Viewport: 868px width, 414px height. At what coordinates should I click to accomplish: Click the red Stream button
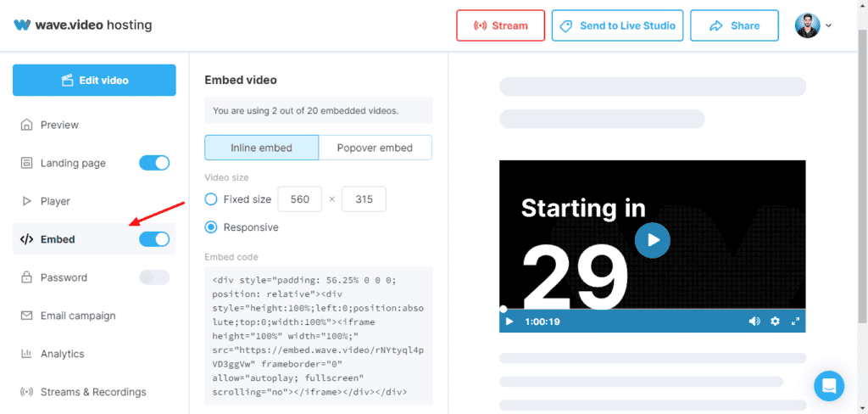(500, 25)
